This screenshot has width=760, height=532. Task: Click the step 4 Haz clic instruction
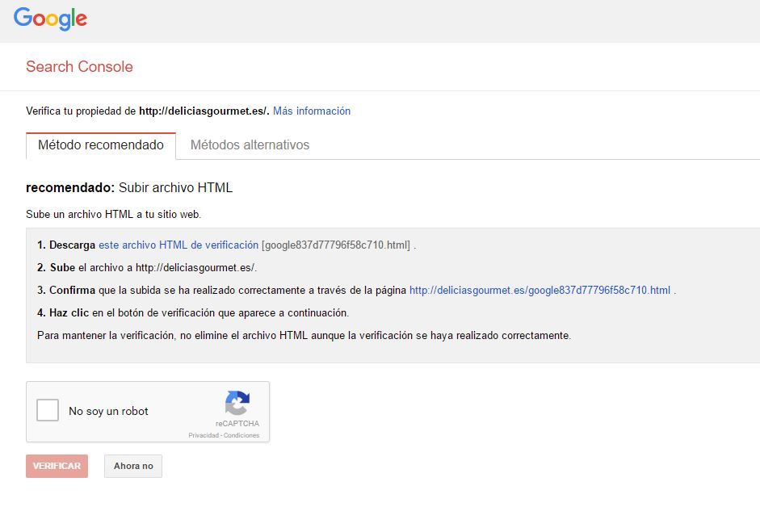coord(193,313)
